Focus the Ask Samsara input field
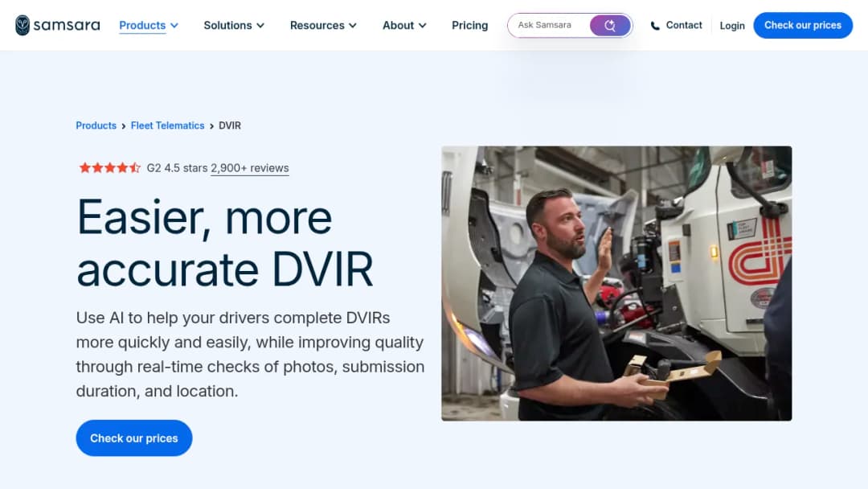 click(x=551, y=26)
